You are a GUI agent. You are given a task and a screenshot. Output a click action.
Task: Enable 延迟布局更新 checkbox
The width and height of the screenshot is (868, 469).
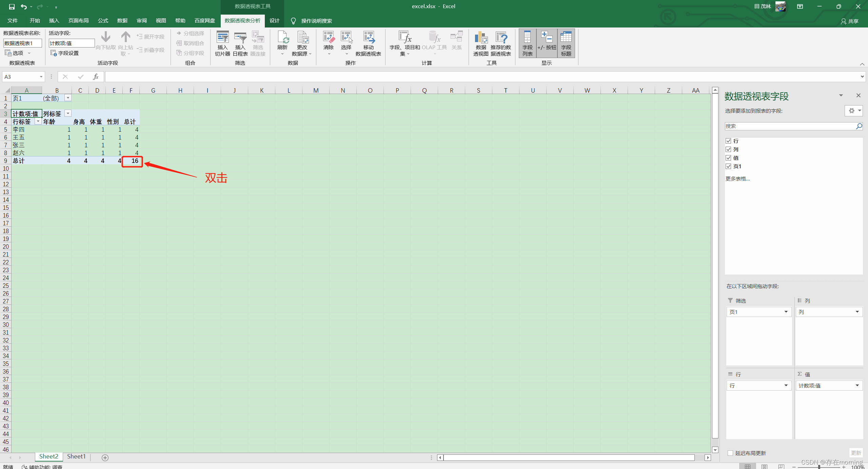730,453
